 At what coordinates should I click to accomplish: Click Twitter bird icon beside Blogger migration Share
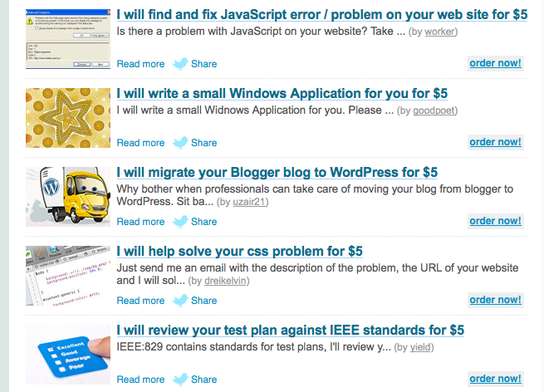[x=180, y=221]
